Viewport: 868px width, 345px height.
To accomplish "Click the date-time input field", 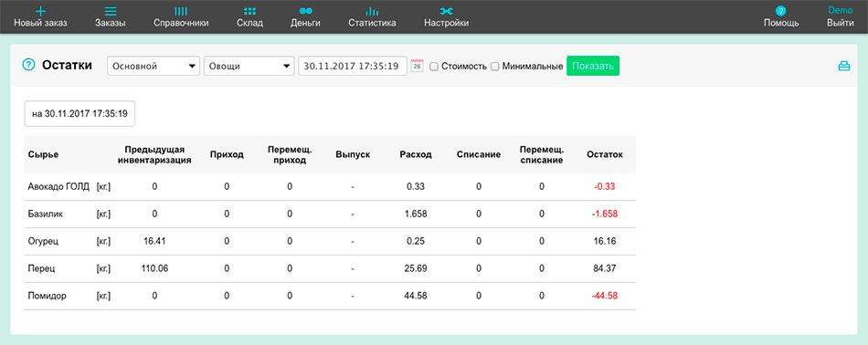I will click(353, 66).
